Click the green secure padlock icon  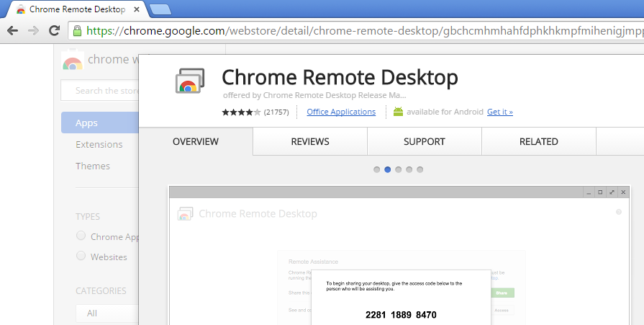(x=77, y=31)
